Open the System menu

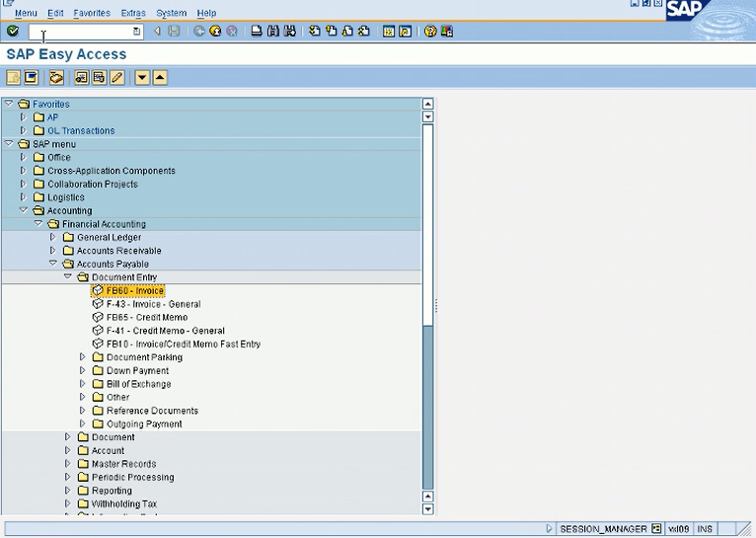click(x=171, y=13)
